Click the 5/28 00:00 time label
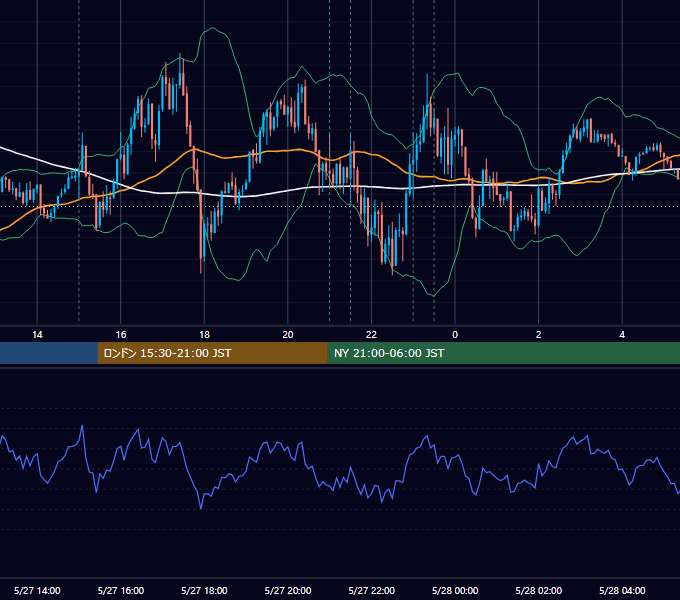Screen dimensions: 680x600 pos(455,590)
